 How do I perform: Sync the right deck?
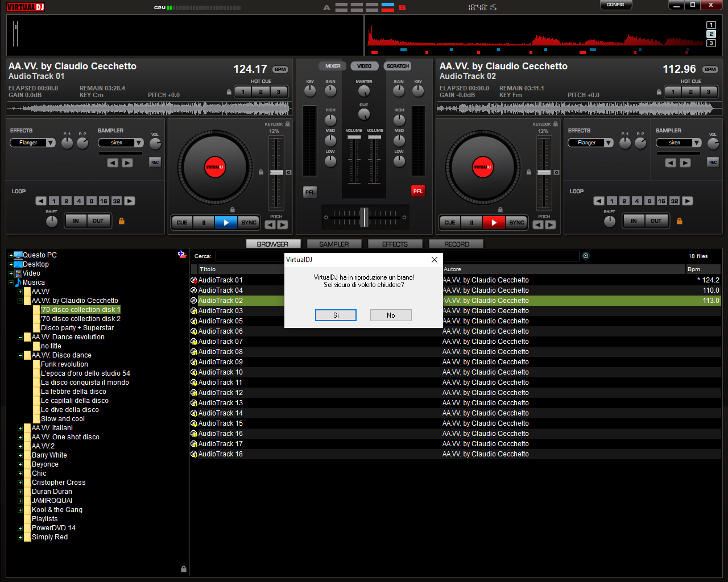(516, 222)
